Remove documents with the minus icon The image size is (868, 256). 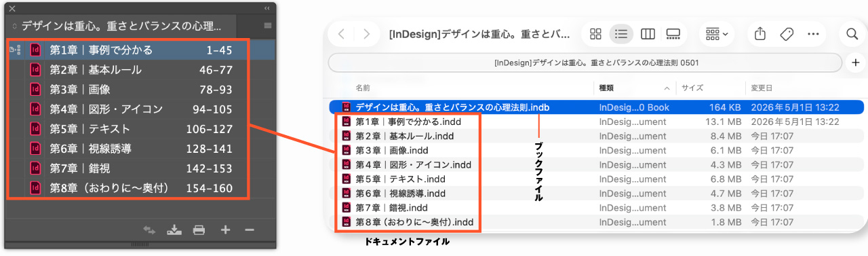coord(249,230)
